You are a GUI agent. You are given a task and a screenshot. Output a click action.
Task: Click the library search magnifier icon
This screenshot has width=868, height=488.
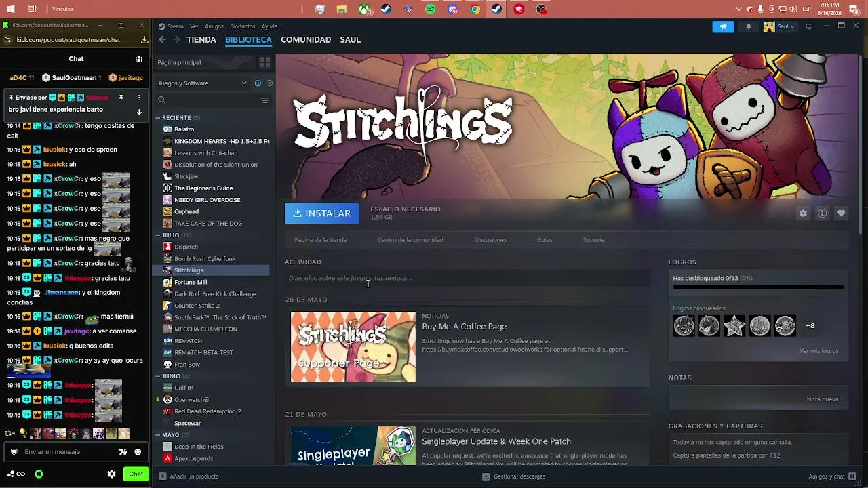click(x=161, y=100)
